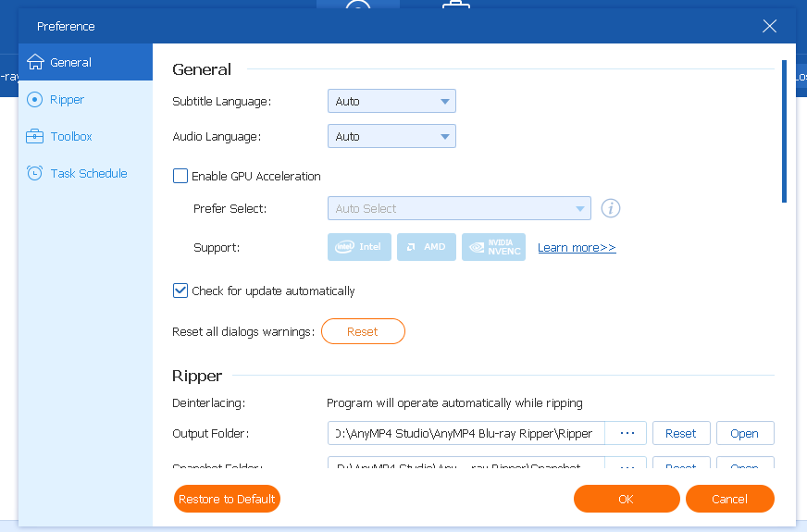Click the AMD support badge
This screenshot has width=807, height=532.
[x=426, y=247]
